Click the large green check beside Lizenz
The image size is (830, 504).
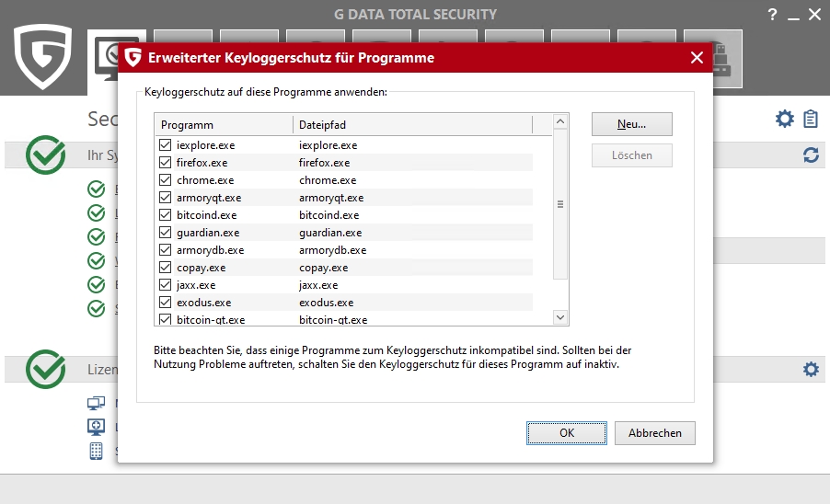tap(45, 369)
